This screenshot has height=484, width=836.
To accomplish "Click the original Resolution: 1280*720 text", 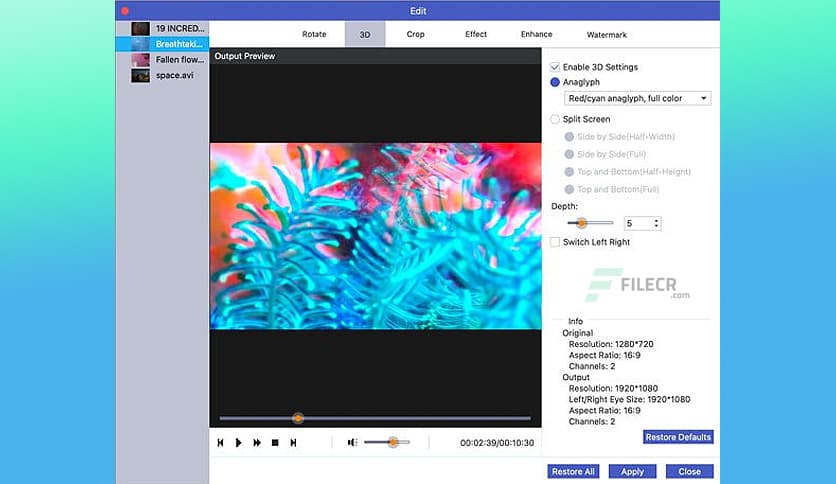I will point(611,344).
